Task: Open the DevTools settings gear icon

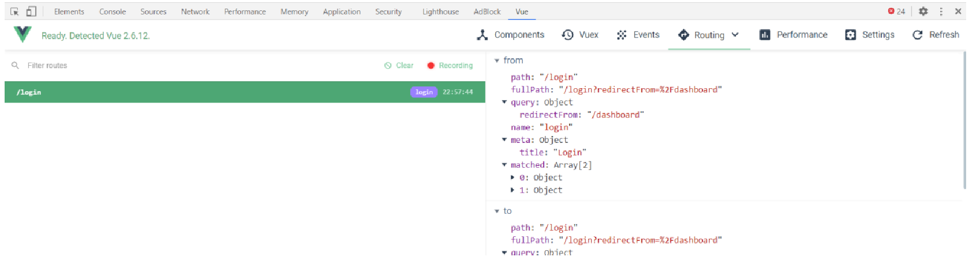Action: (923, 12)
